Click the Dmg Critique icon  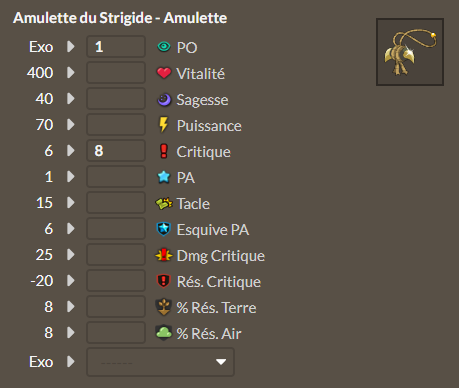point(164,255)
